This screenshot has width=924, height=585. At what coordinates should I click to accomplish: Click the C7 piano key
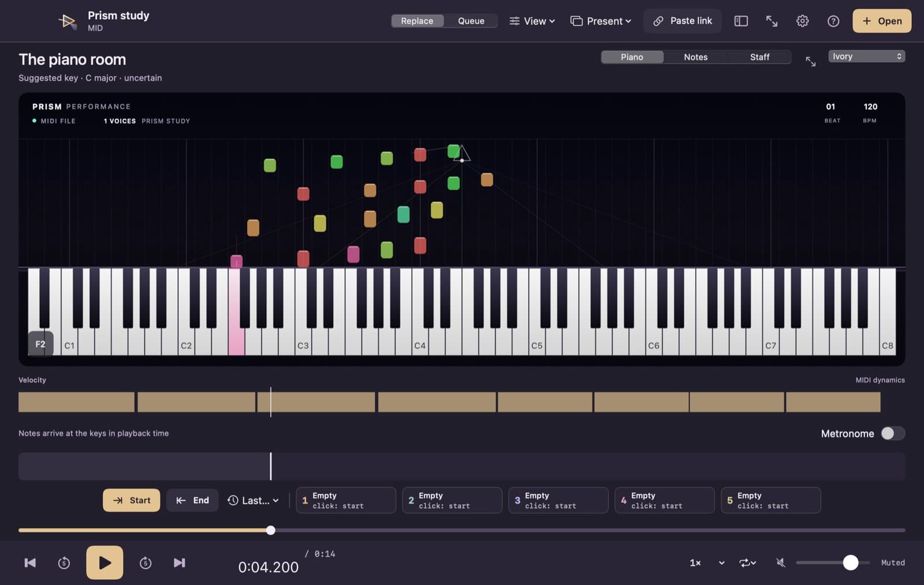pos(770,341)
